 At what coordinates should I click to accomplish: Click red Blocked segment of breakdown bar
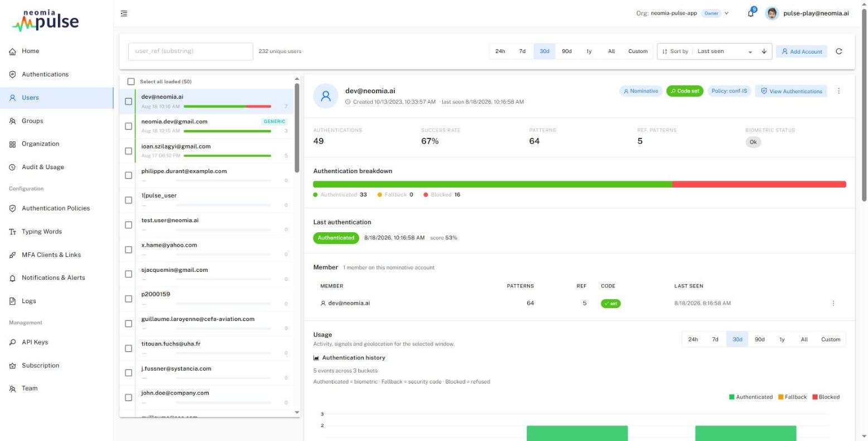759,184
